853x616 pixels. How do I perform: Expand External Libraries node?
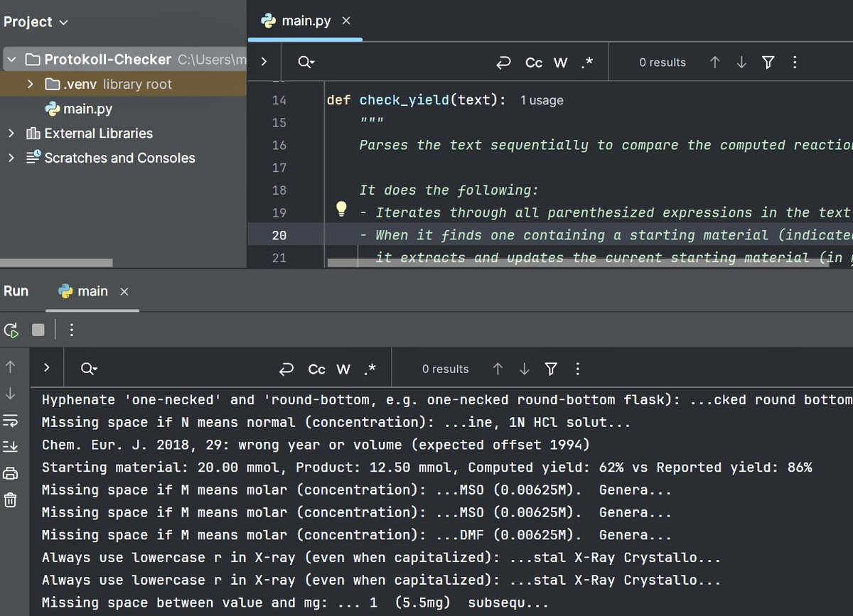point(11,133)
